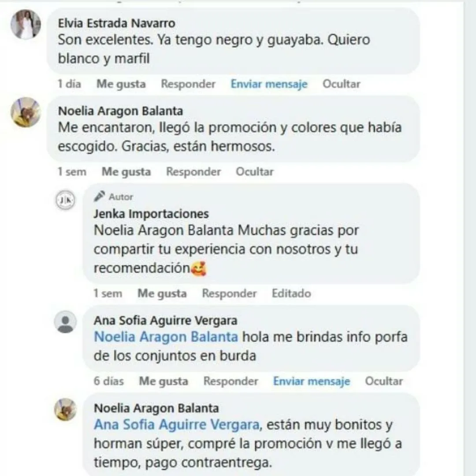Click the Jenka Importaciones author name
This screenshot has width=476, height=476.
pyautogui.click(x=151, y=214)
